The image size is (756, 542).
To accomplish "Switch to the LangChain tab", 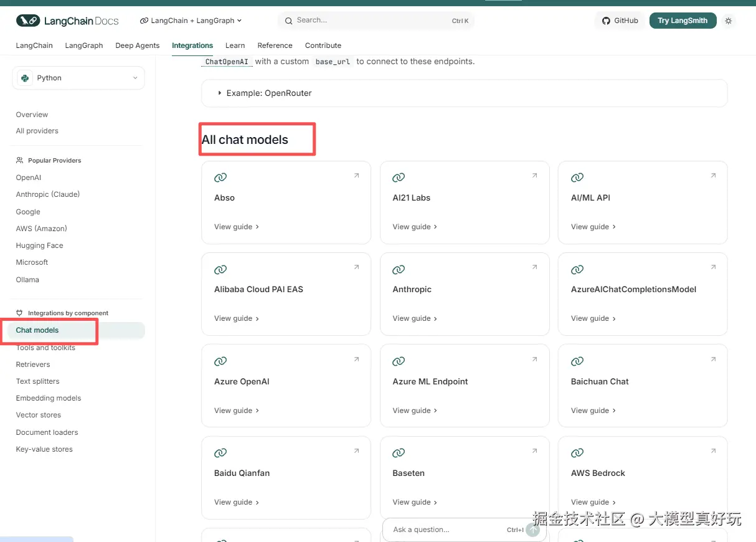I will [x=34, y=45].
